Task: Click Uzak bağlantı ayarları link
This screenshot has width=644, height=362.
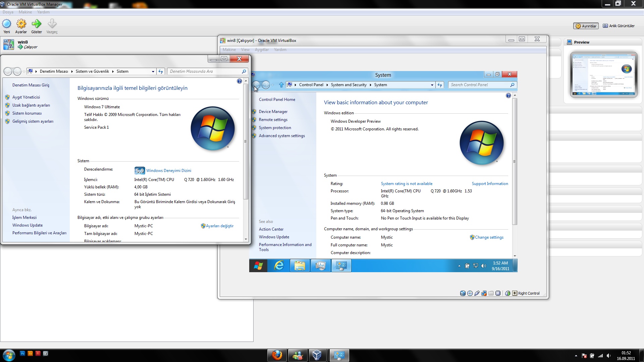Action: [31, 105]
